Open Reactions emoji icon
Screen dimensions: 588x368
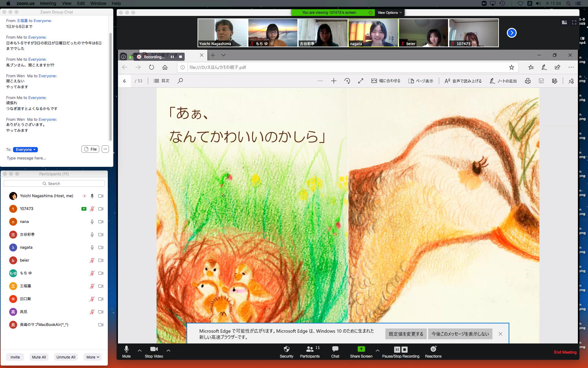coord(433,349)
